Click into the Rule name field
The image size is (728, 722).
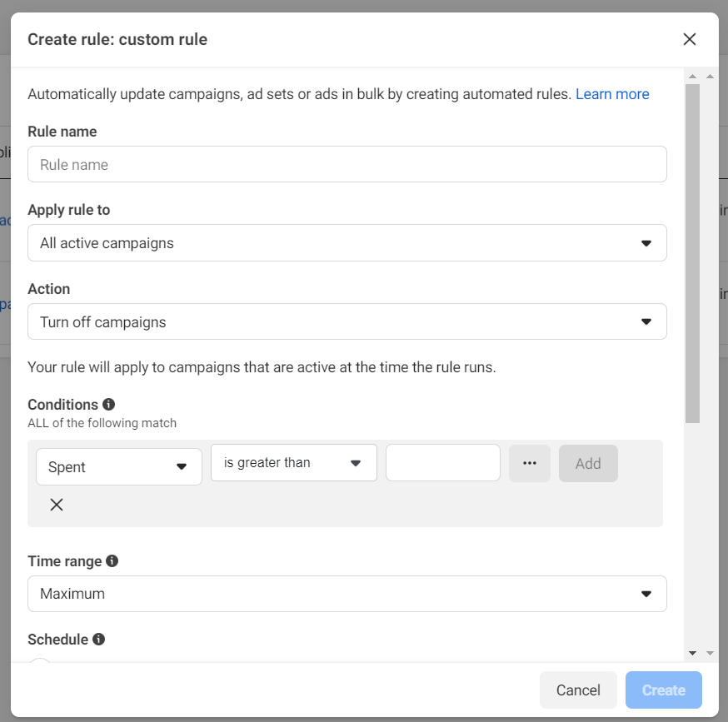coord(347,165)
